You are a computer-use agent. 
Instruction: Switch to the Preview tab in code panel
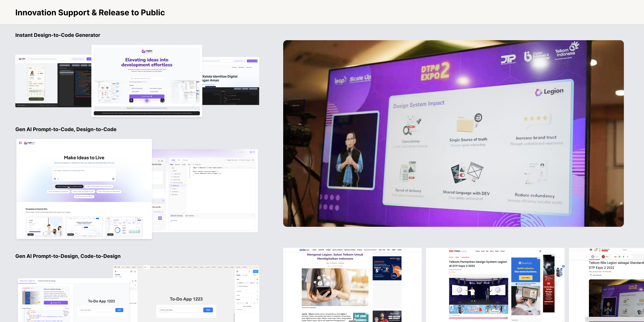click(x=185, y=160)
